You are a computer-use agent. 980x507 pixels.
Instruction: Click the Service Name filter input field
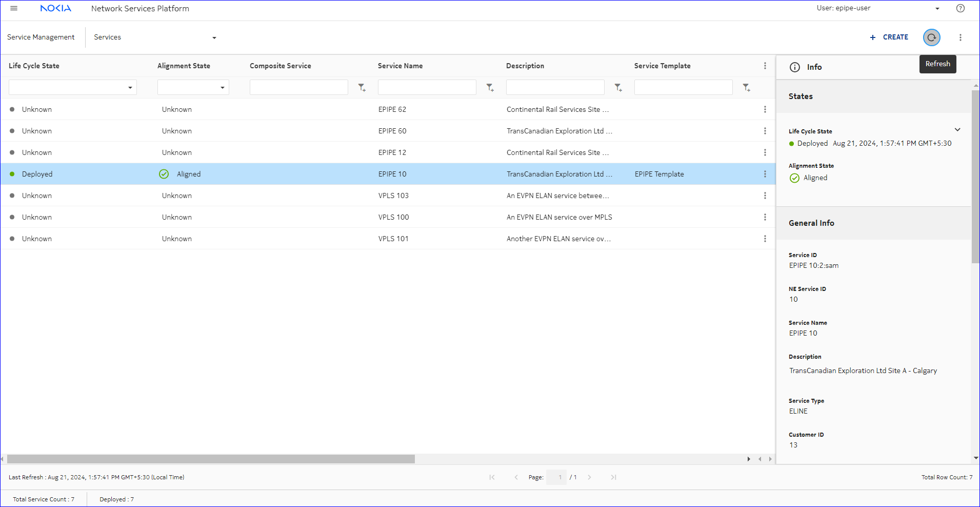427,88
